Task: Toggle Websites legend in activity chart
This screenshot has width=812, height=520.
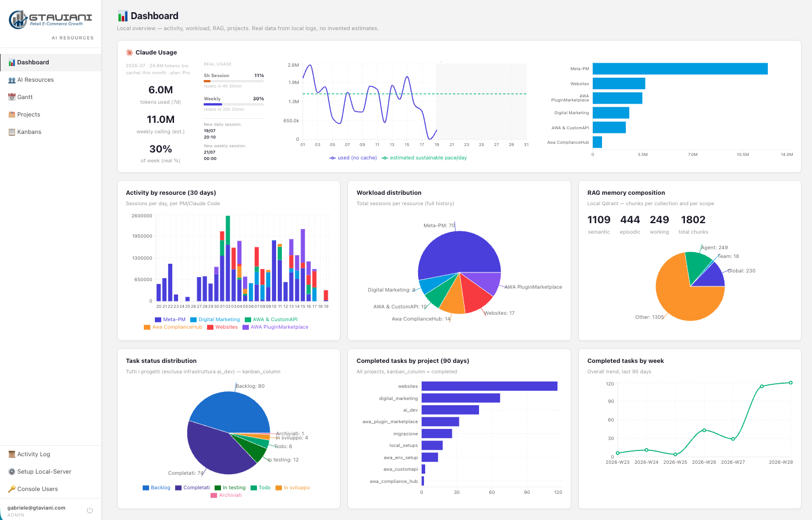Action: tap(223, 327)
